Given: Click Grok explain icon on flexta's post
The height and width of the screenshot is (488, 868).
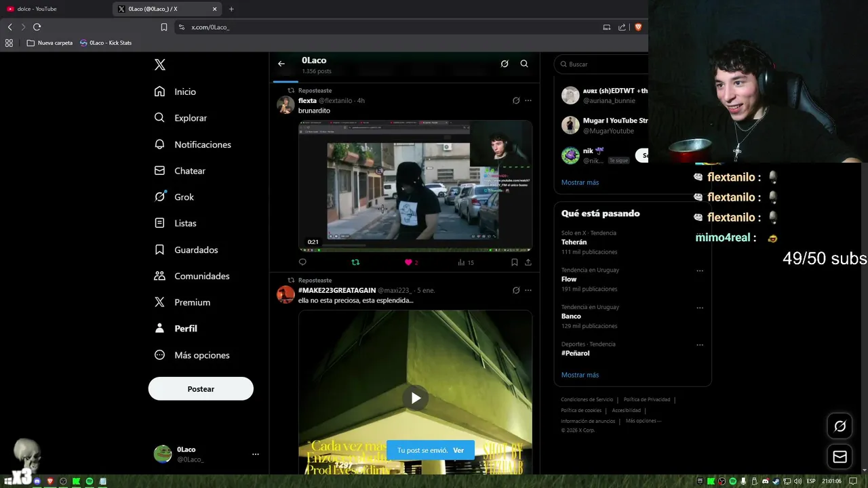Looking at the screenshot, I should coord(516,100).
